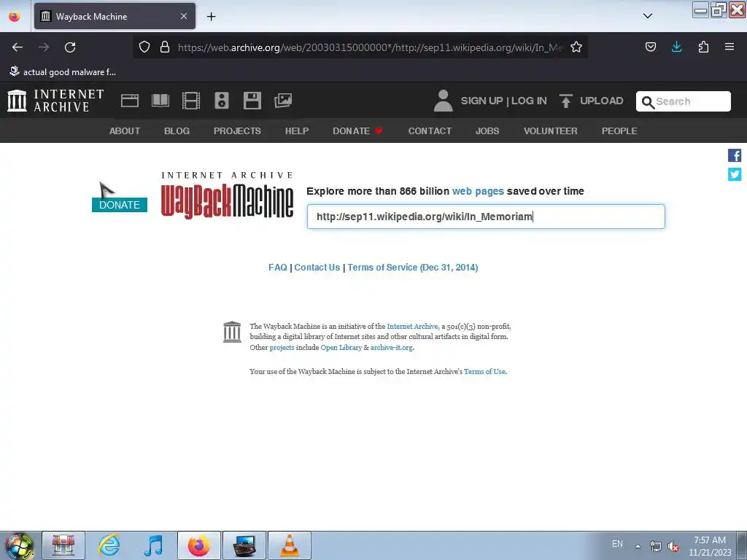This screenshot has height=560, width=747.
Task: Click the Wayback Machine logo
Action: pyautogui.click(x=228, y=195)
